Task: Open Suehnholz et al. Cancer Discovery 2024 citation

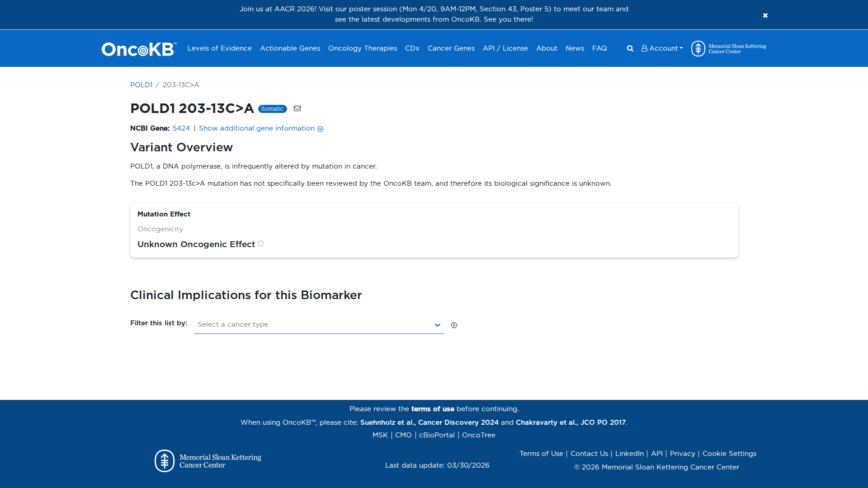Action: (x=429, y=422)
